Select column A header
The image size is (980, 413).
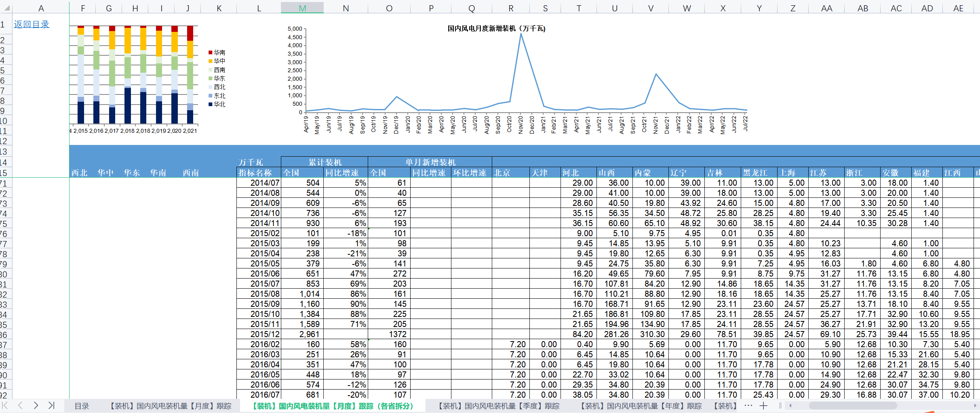41,8
